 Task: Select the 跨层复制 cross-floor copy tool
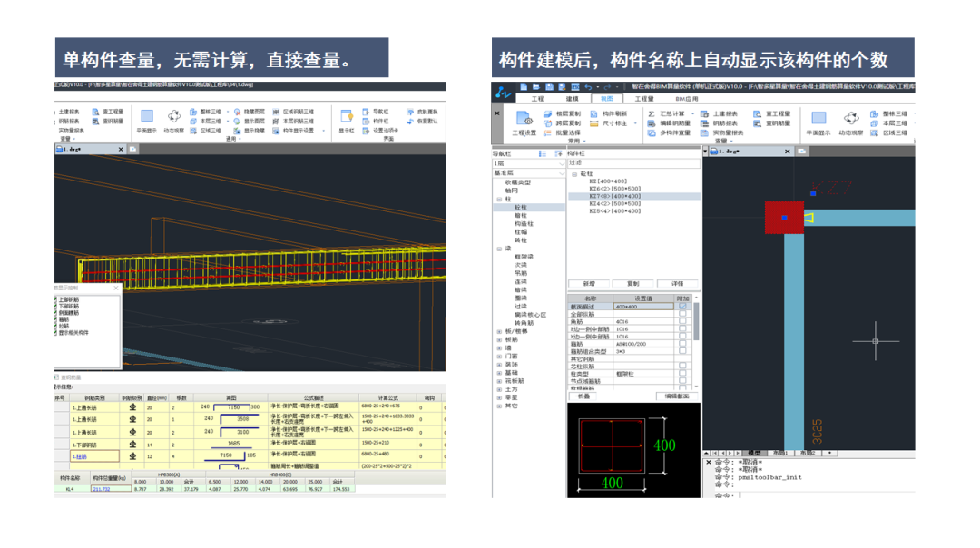pos(562,123)
